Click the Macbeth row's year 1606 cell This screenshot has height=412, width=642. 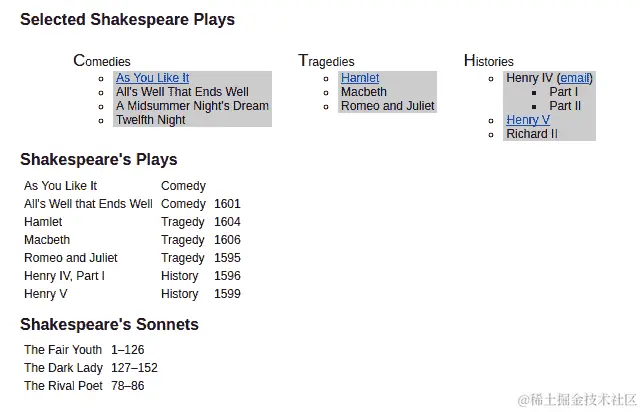click(227, 240)
